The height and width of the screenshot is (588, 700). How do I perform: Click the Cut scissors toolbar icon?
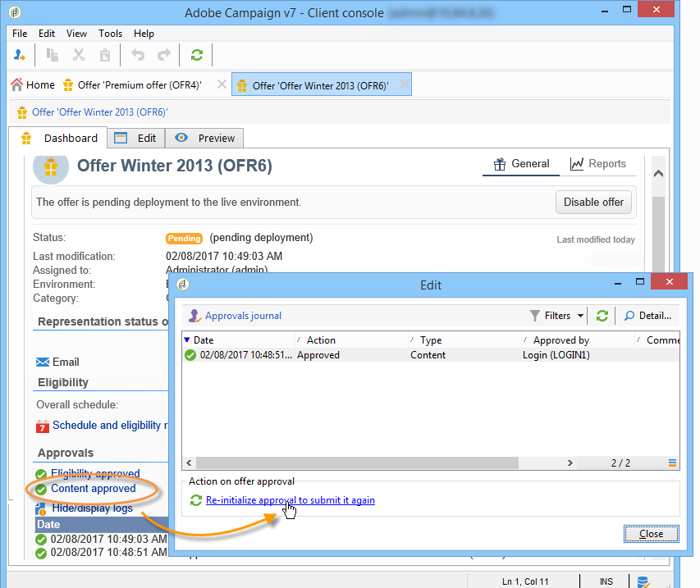click(79, 55)
